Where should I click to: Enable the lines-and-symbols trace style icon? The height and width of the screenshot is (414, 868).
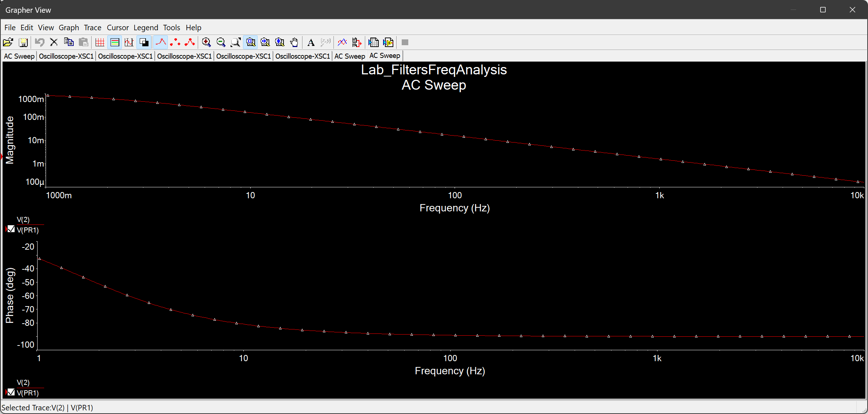click(x=190, y=42)
